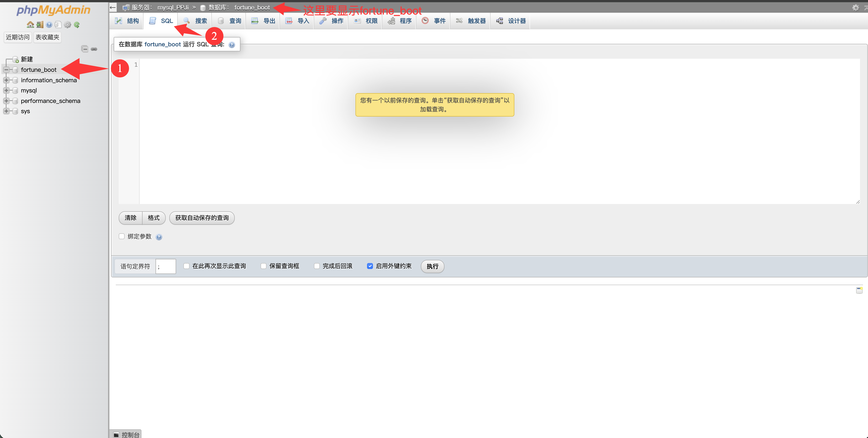Check 在此再次显示此查询 option
The width and height of the screenshot is (868, 438).
click(x=186, y=266)
